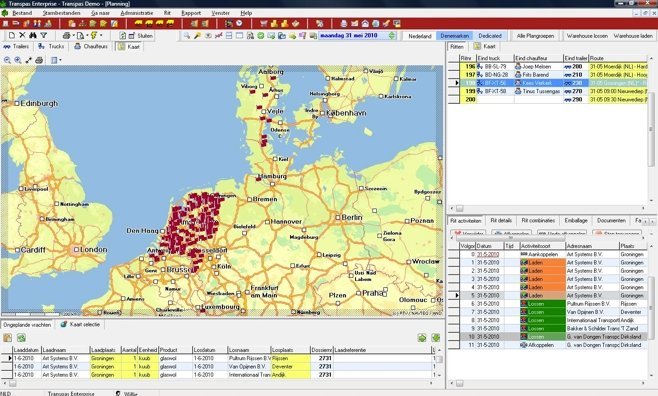Screen dimensions: 658x396
Task: Click the first yellow truck icon in red toolbar
Action: click(138, 23)
